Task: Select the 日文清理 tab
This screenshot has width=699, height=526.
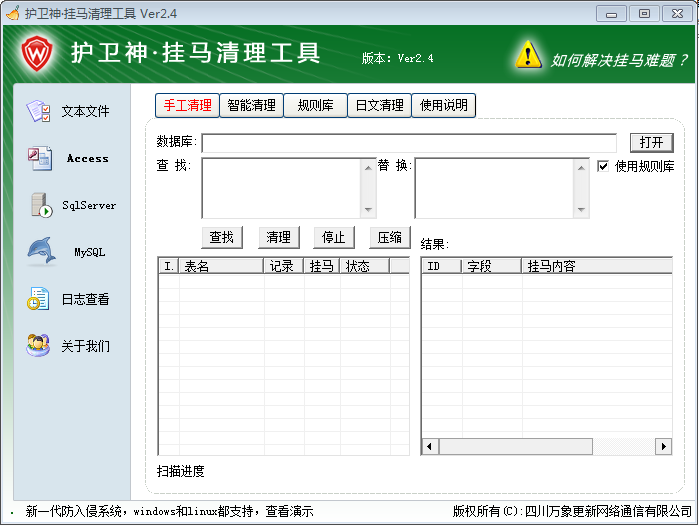Action: [x=379, y=105]
